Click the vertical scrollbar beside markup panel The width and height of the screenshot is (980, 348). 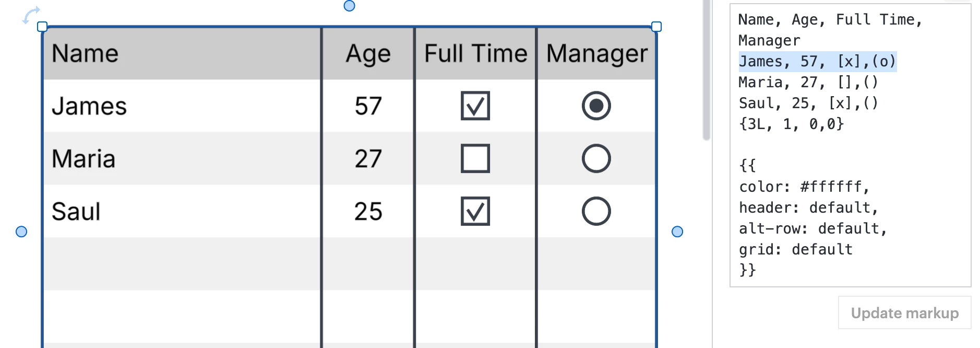coord(707,70)
